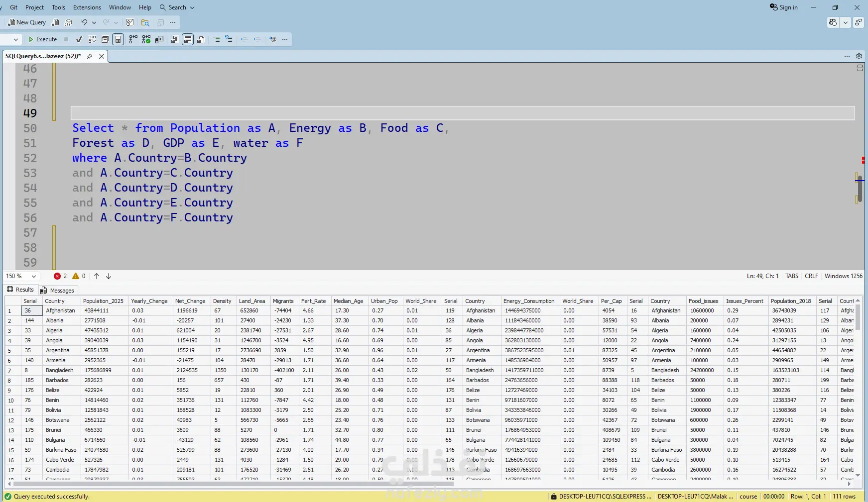Toggle Include Actual Execution Plan

point(133,39)
